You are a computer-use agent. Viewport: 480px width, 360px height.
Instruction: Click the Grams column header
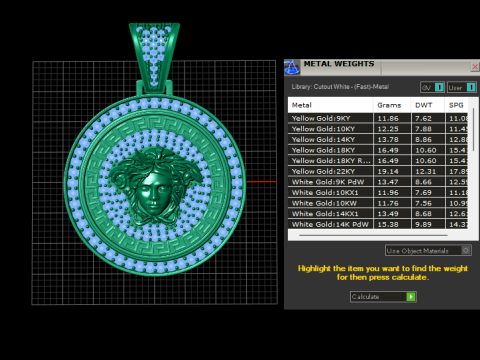(x=392, y=105)
